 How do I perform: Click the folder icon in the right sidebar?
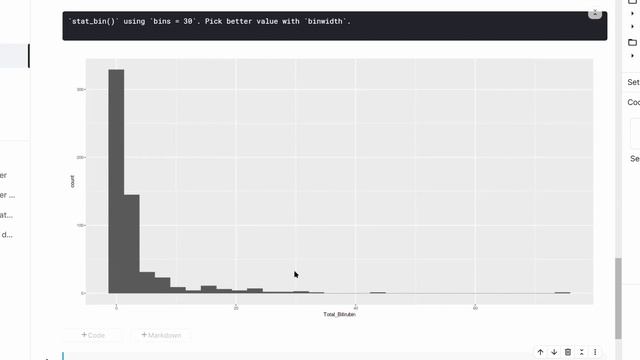[x=632, y=42]
